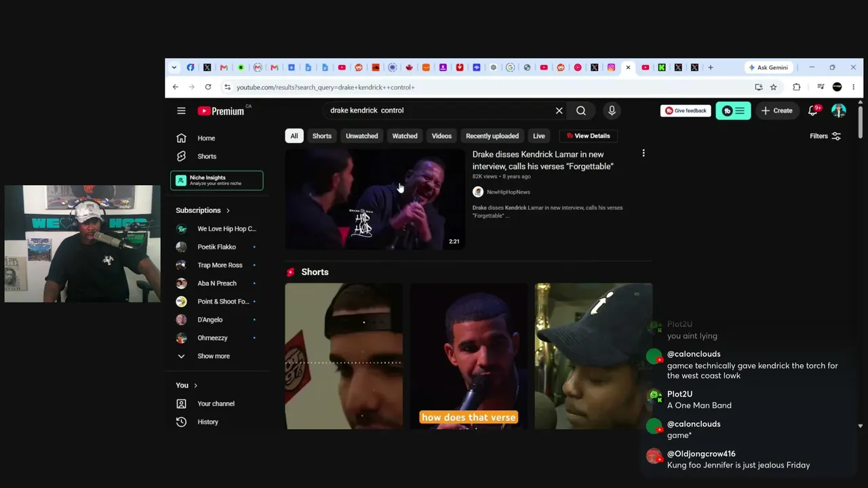Open Shorts in the sidebar
The width and height of the screenshot is (868, 488).
click(216, 157)
